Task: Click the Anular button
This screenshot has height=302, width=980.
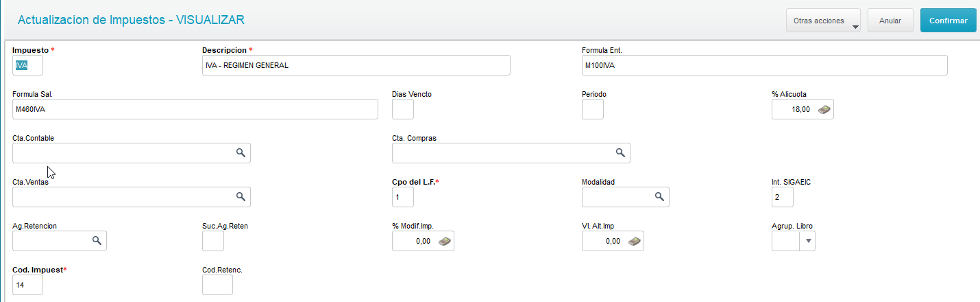Action: tap(890, 21)
